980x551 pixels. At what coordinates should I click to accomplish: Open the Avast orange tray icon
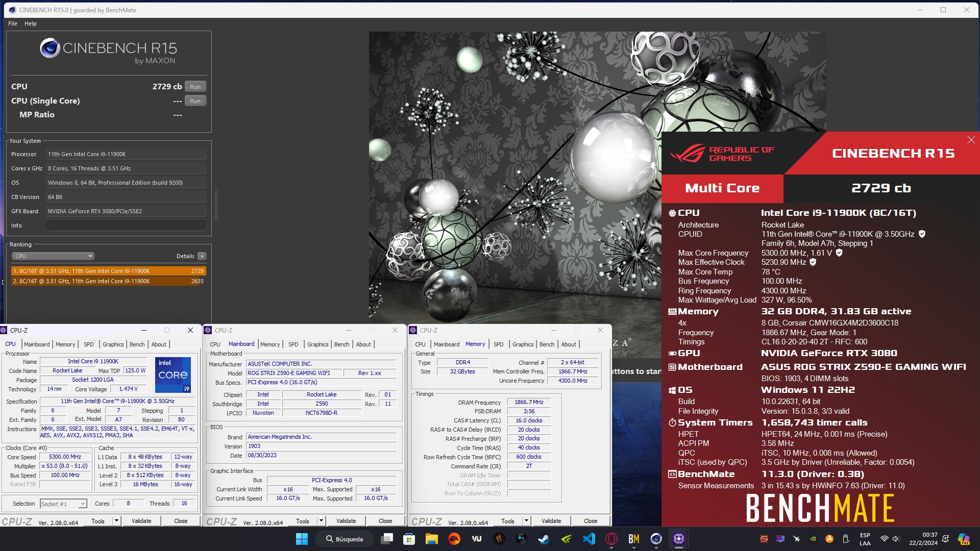[829, 539]
